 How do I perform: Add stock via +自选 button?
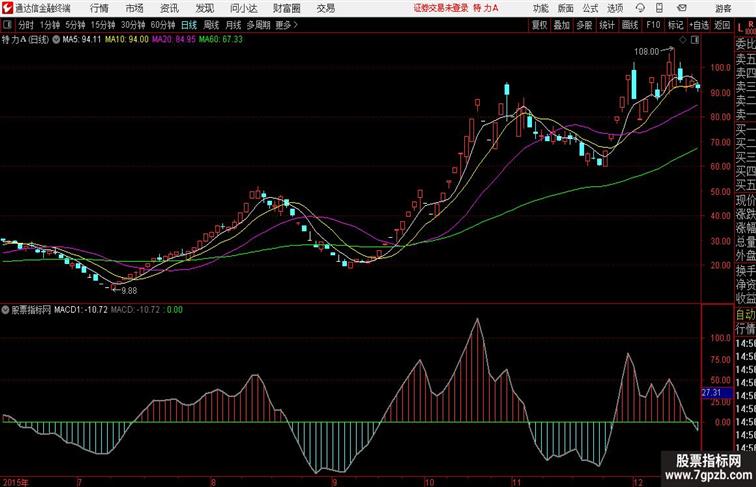coord(699,25)
